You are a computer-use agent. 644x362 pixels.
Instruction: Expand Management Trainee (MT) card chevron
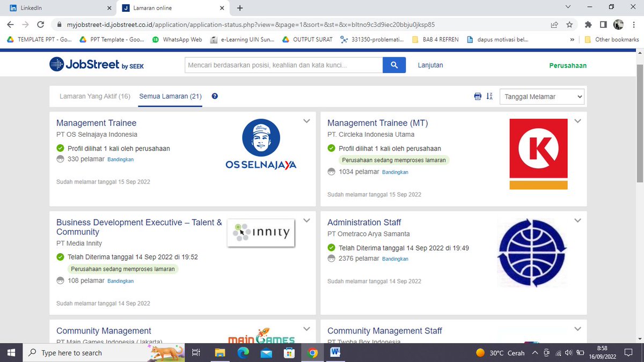coord(578,121)
